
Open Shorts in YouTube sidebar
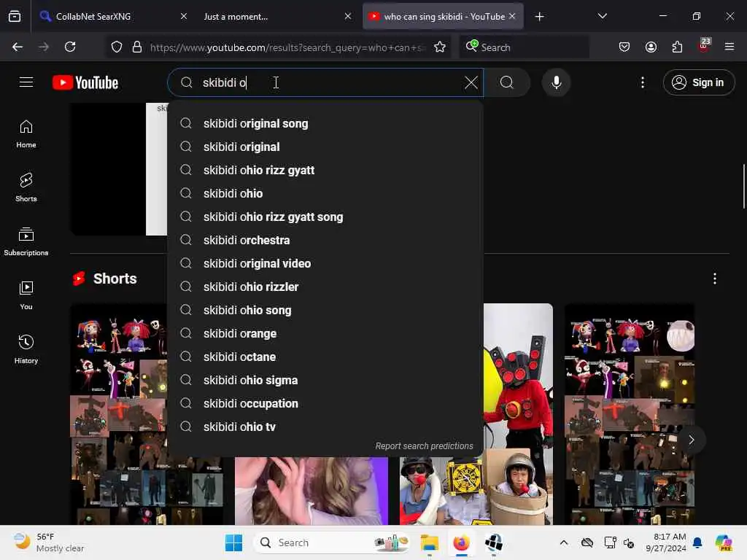[x=26, y=187]
